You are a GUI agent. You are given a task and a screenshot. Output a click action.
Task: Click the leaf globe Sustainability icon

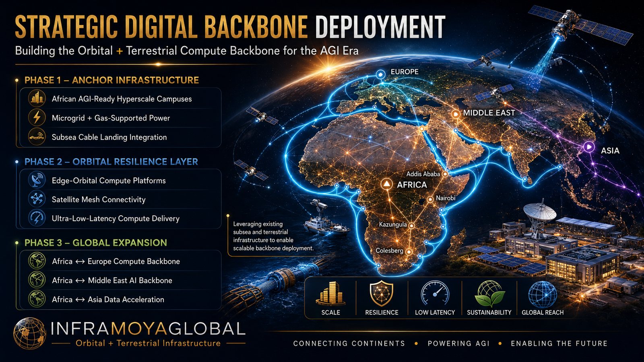click(x=489, y=294)
